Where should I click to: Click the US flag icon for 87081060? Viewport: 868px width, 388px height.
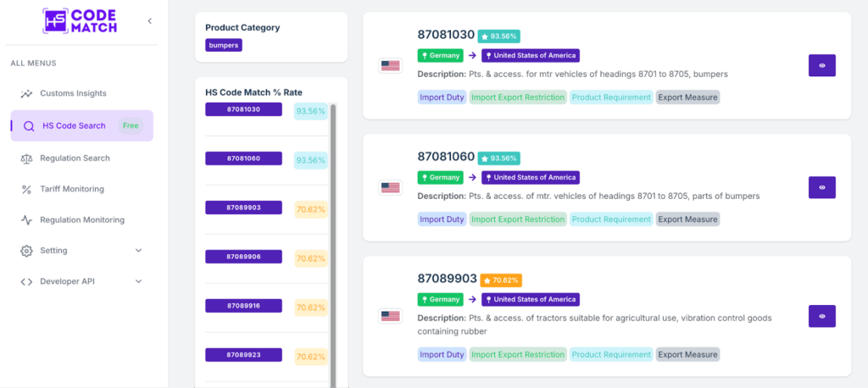click(390, 187)
